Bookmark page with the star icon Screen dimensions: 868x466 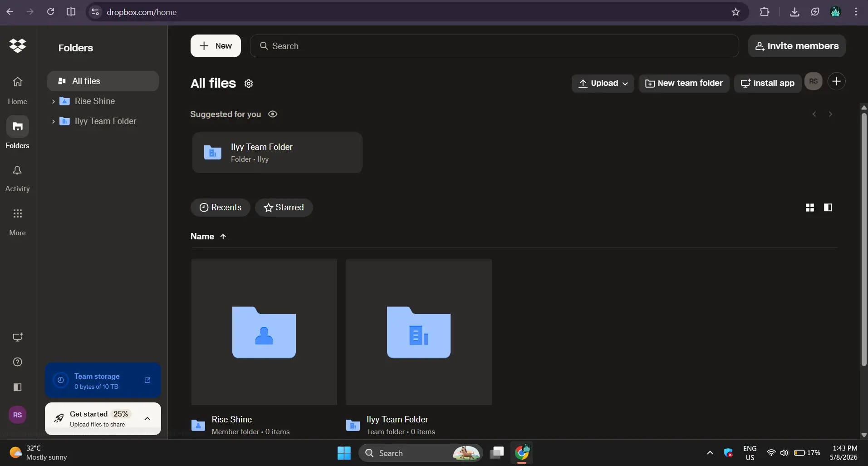pyautogui.click(x=736, y=12)
